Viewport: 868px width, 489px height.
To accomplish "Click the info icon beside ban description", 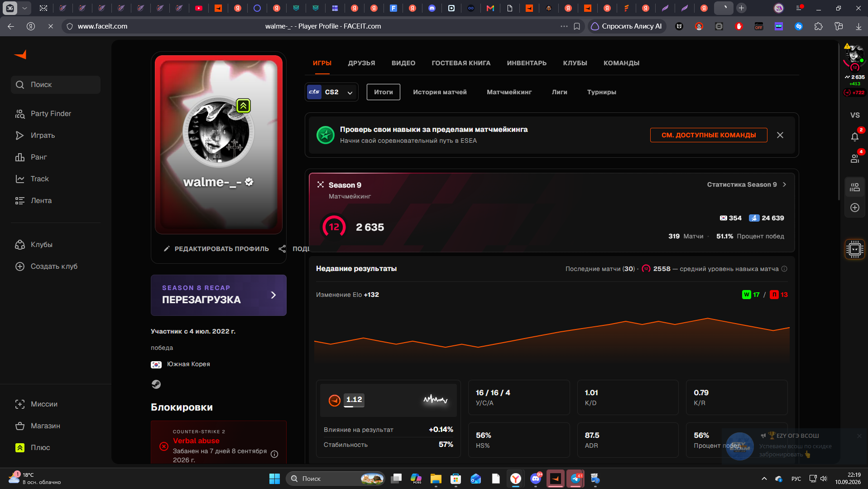I will [274, 454].
